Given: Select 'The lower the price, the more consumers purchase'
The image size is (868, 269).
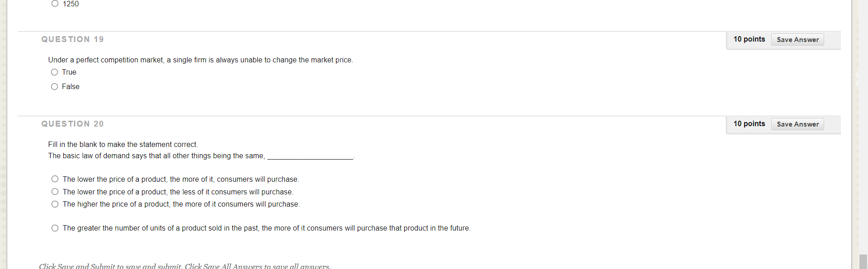Looking at the screenshot, I should [x=55, y=179].
